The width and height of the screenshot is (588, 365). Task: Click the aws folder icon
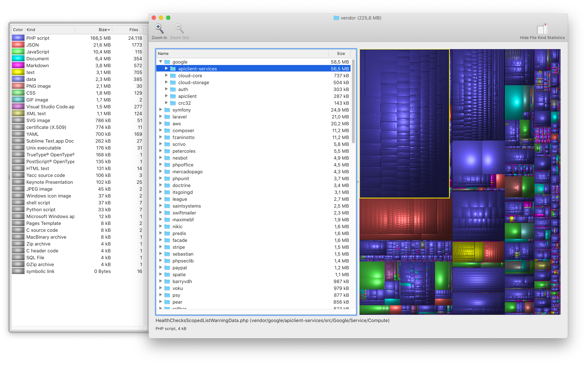[x=167, y=124]
